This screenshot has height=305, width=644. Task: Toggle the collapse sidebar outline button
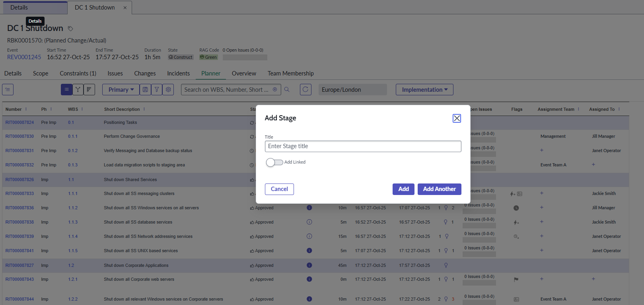pos(8,90)
